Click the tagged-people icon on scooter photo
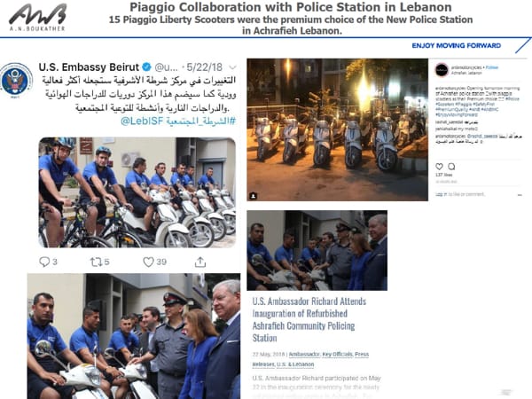This screenshot has height=399, width=532. (254, 196)
